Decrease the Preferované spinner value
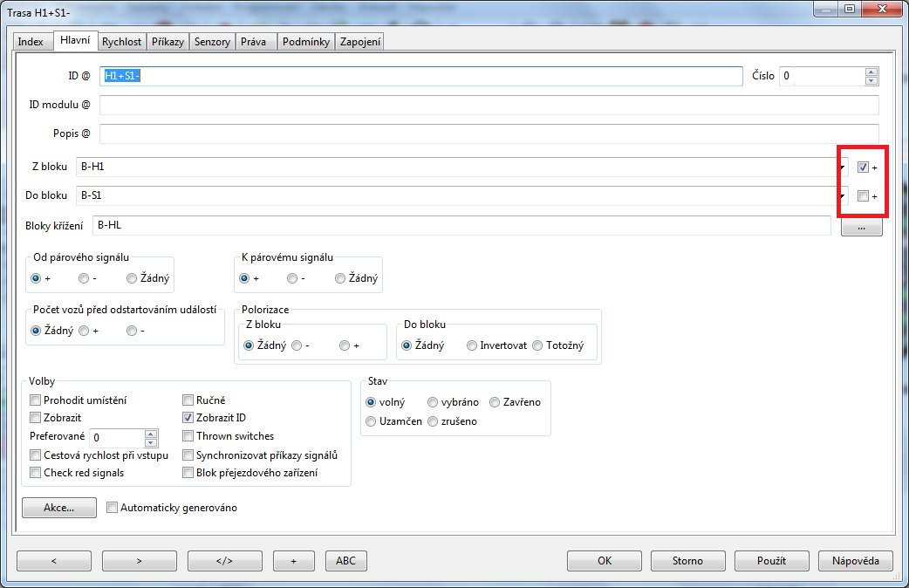The image size is (909, 588). click(151, 441)
